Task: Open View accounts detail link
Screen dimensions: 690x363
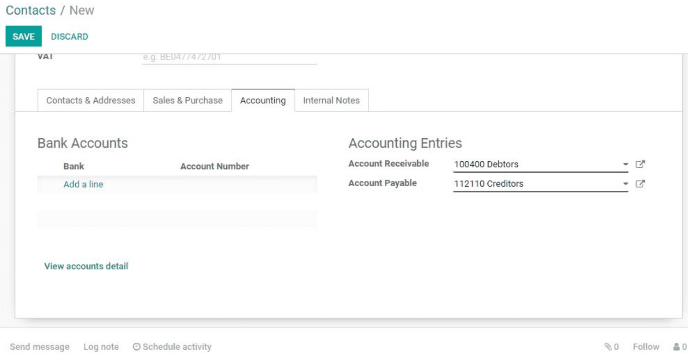Action: [x=86, y=266]
